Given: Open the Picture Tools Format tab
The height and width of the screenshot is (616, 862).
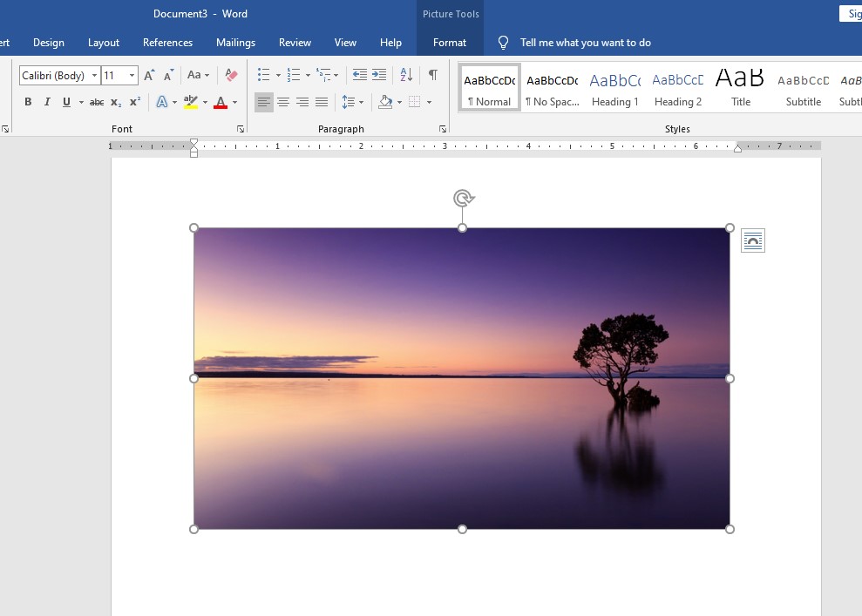Looking at the screenshot, I should click(450, 42).
